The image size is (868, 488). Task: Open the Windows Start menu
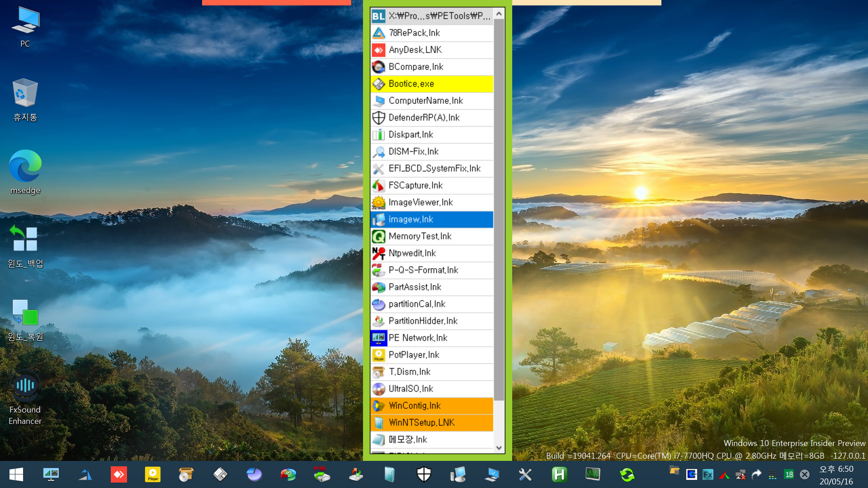16,474
